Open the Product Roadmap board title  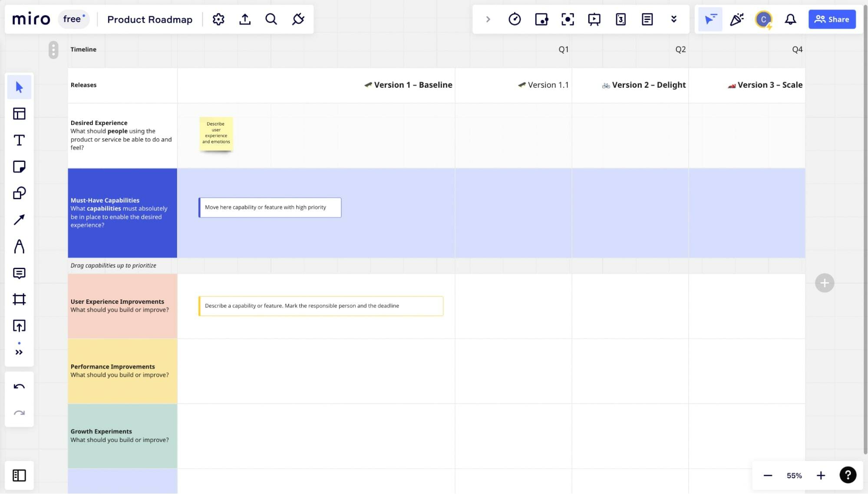[x=150, y=20]
